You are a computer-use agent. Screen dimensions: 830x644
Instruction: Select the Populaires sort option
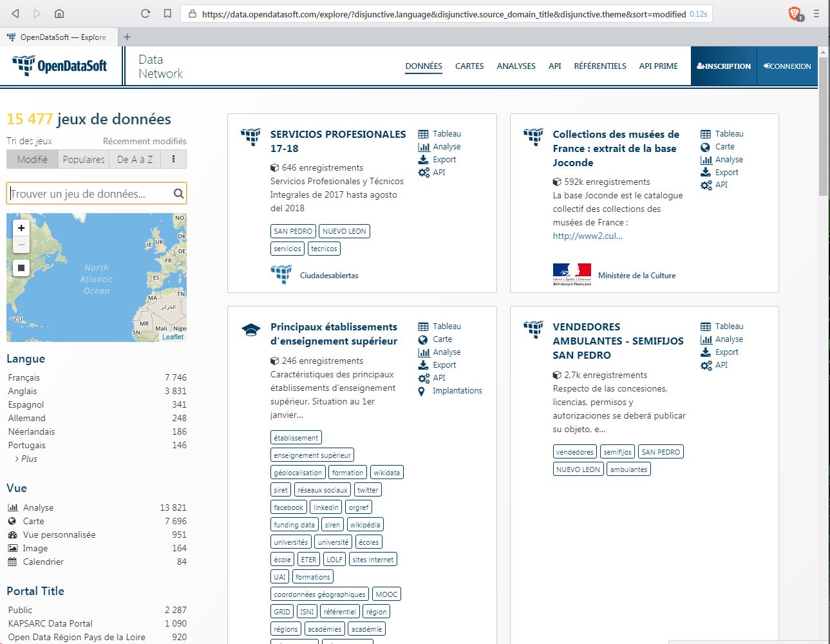84,159
